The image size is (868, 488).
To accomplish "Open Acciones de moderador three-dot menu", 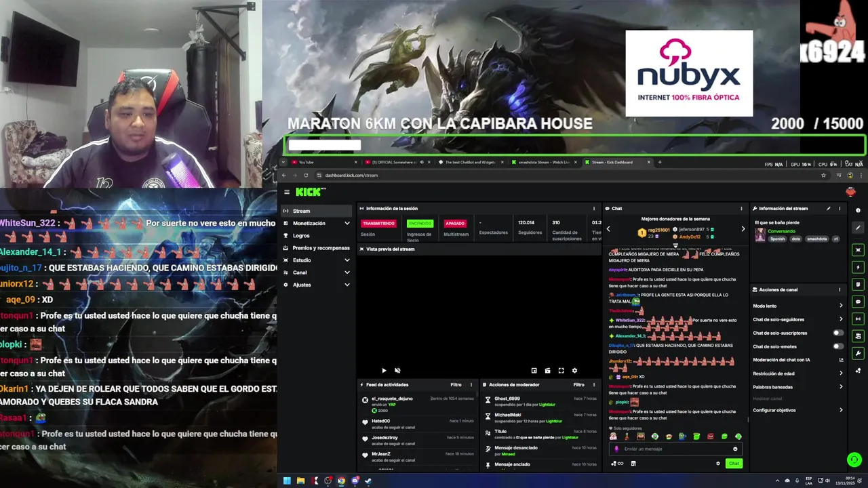I will pyautogui.click(x=594, y=385).
